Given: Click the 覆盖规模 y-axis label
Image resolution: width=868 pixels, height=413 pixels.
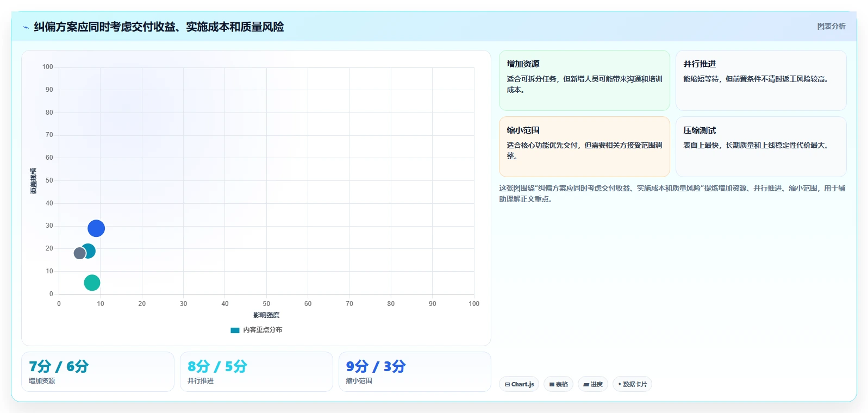Looking at the screenshot, I should pos(34,181).
